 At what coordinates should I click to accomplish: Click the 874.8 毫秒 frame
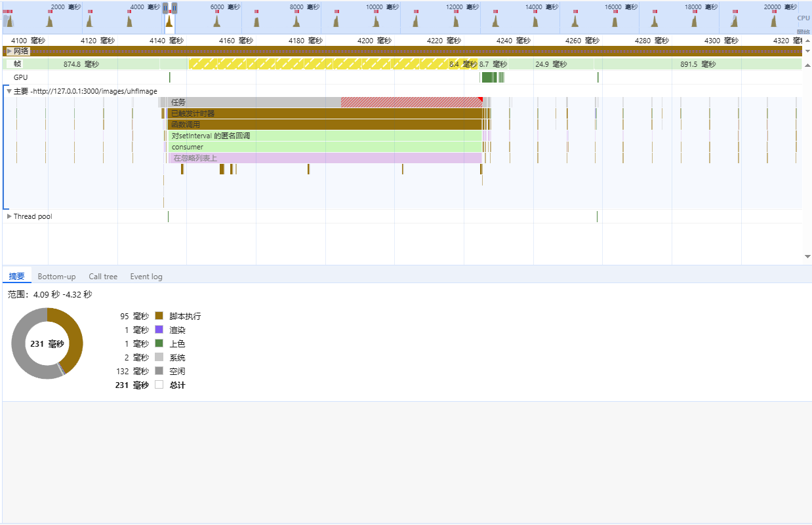[x=81, y=64]
